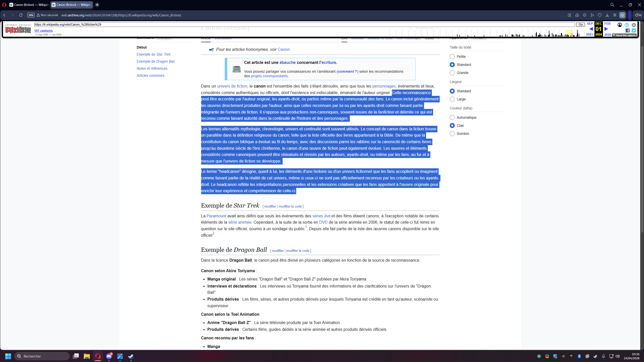Image resolution: width=644 pixels, height=362 pixels.
Task: Open the ébauche link
Action: coord(287,62)
